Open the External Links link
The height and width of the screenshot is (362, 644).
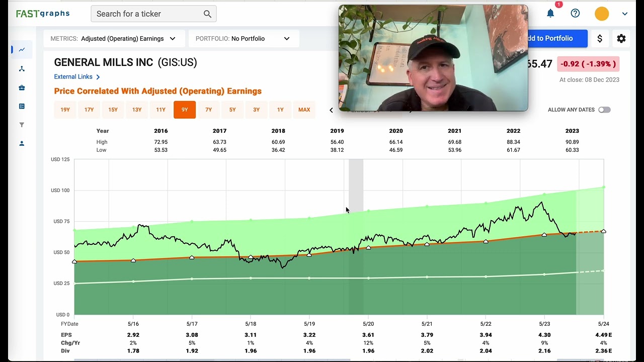tap(77, 77)
